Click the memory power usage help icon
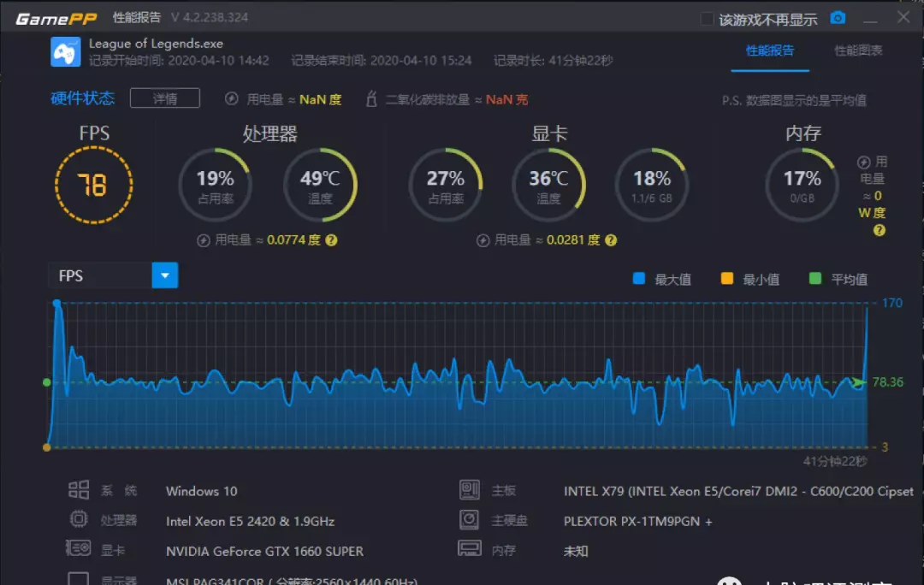The width and height of the screenshot is (924, 585). pos(880,231)
